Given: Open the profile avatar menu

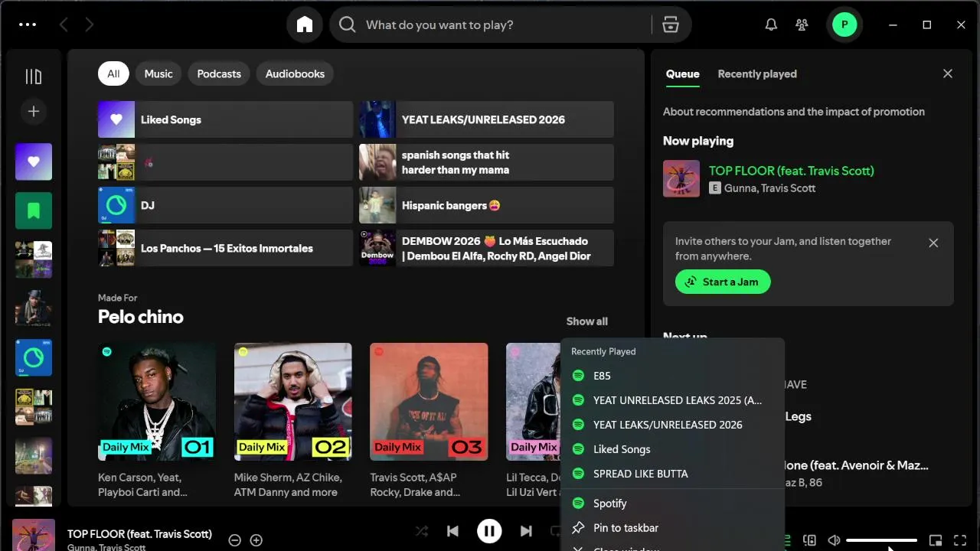Looking at the screenshot, I should [844, 24].
